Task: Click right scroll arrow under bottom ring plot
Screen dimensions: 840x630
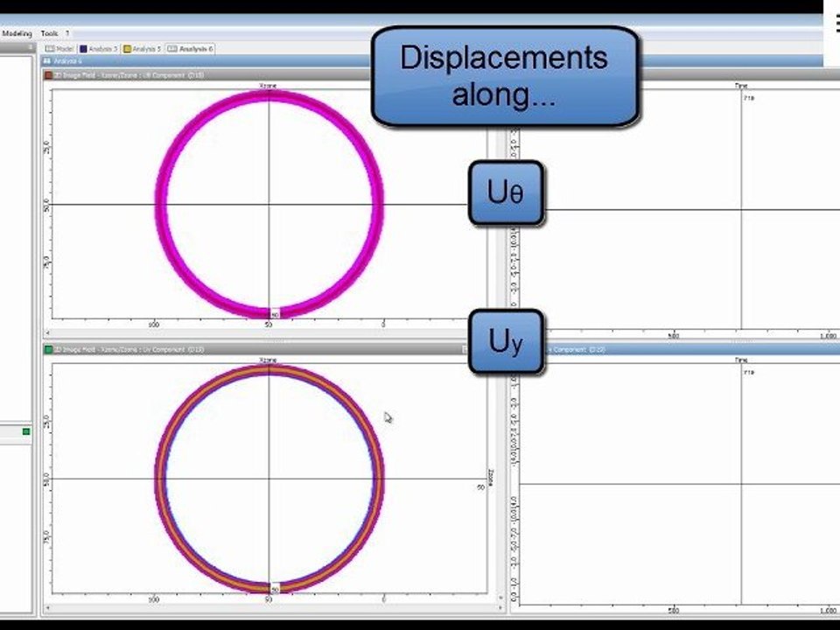Action: (x=500, y=608)
